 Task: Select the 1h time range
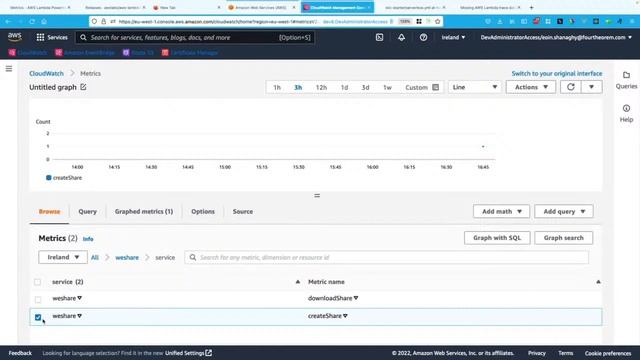tap(277, 87)
